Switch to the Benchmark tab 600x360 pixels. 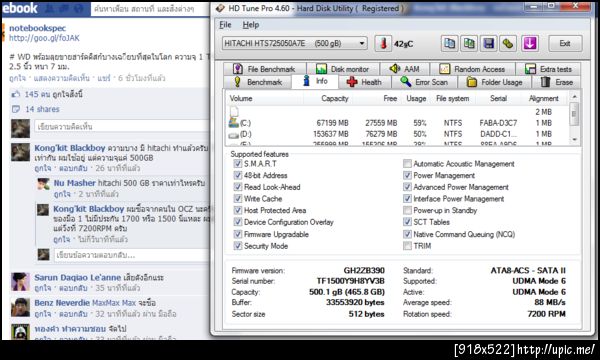pyautogui.click(x=258, y=82)
